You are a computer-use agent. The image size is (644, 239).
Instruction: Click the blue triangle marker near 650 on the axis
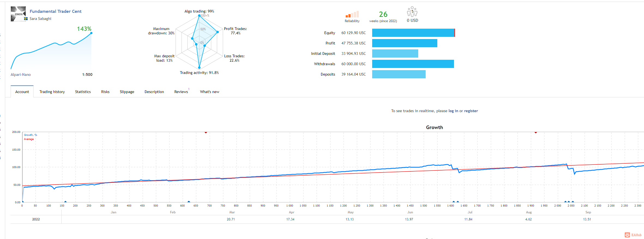tap(189, 202)
